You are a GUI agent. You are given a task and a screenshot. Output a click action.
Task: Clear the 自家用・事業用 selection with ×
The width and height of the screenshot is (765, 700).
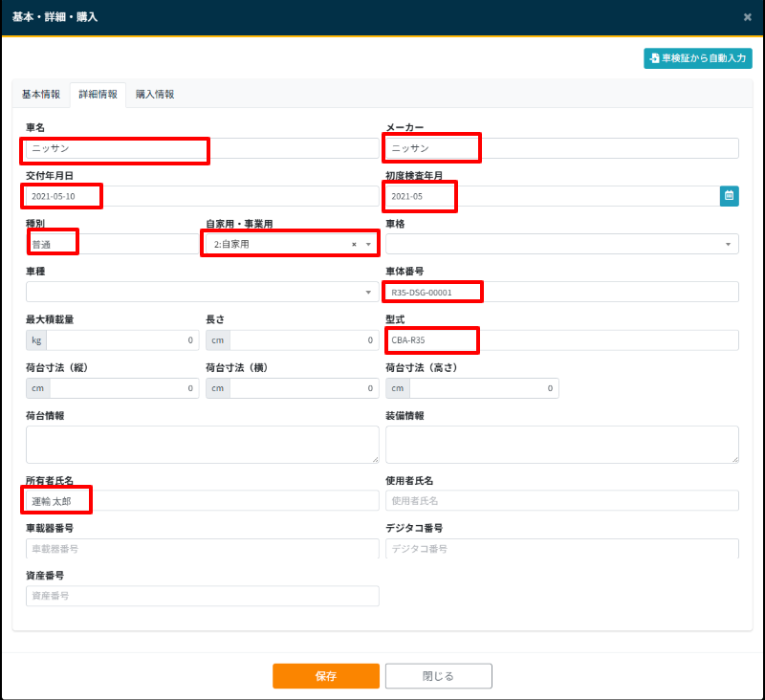click(x=354, y=245)
